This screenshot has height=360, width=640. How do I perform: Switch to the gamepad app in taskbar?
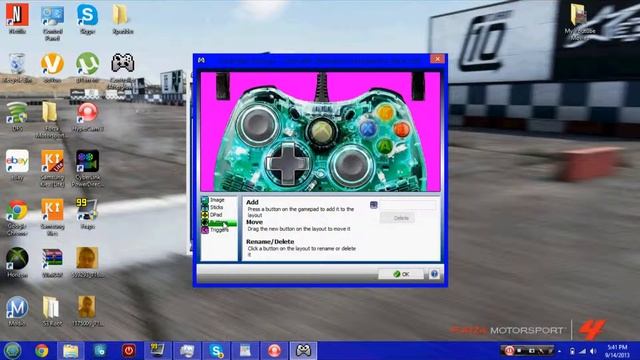[303, 351]
